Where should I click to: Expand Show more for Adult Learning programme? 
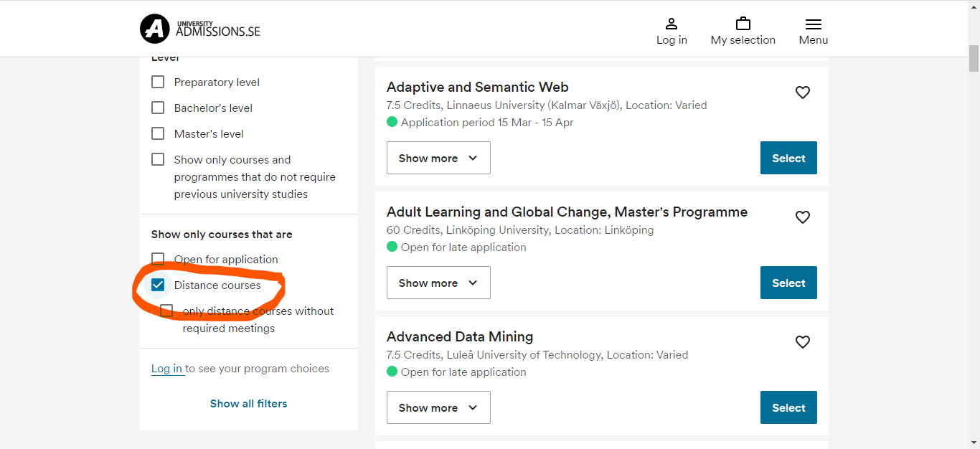(438, 283)
